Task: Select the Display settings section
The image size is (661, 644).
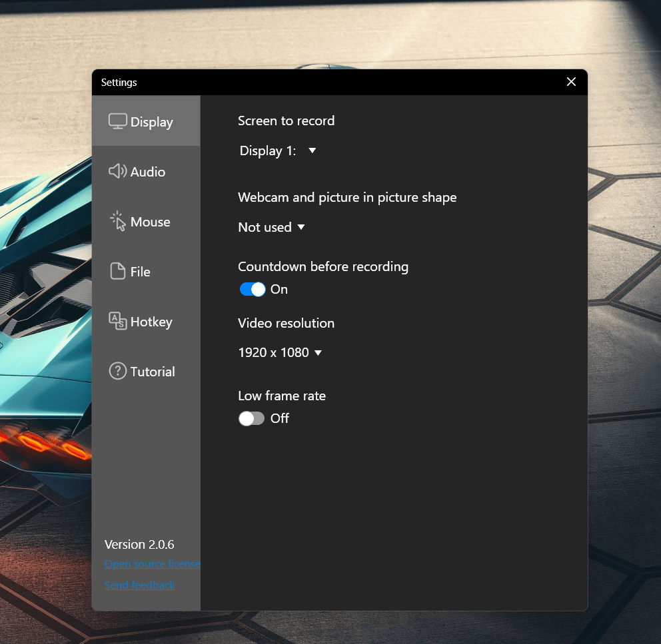Action: 146,121
